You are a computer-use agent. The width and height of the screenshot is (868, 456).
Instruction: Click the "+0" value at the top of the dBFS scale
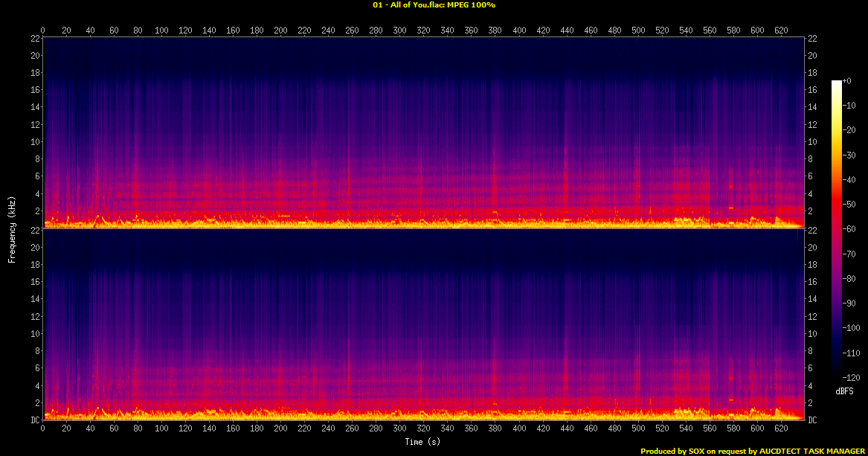point(846,80)
